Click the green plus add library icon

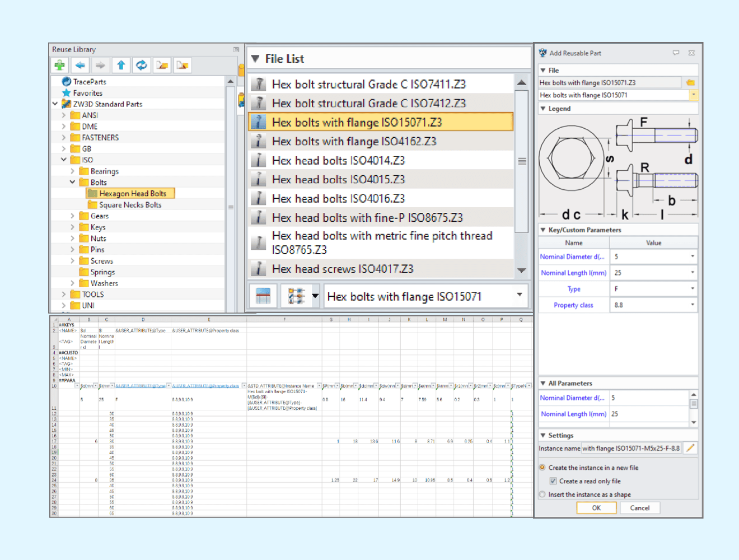(x=59, y=66)
